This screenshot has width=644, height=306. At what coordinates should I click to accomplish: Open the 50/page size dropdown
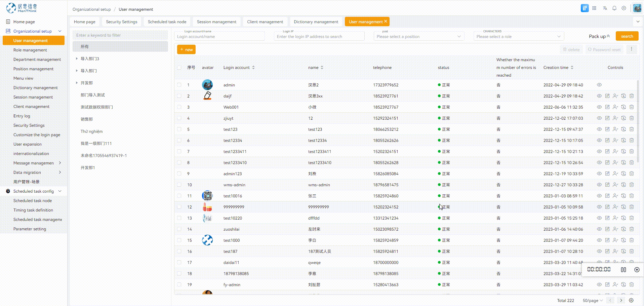point(592,301)
